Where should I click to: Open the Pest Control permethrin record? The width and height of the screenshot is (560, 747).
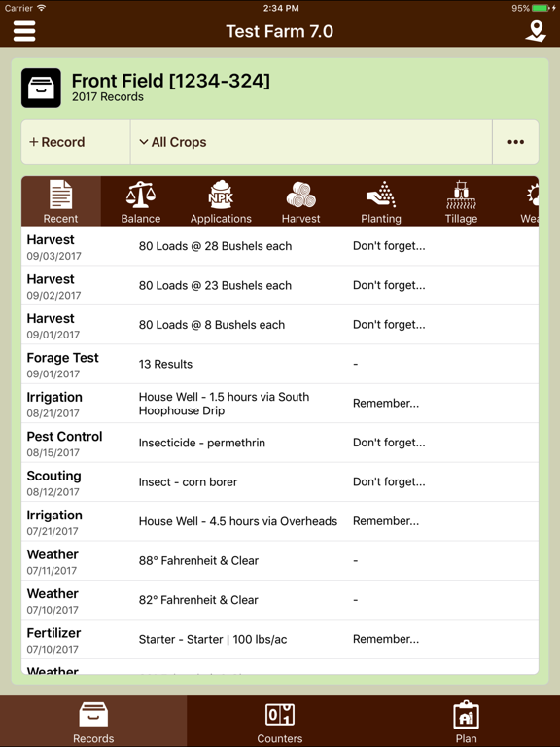point(280,443)
